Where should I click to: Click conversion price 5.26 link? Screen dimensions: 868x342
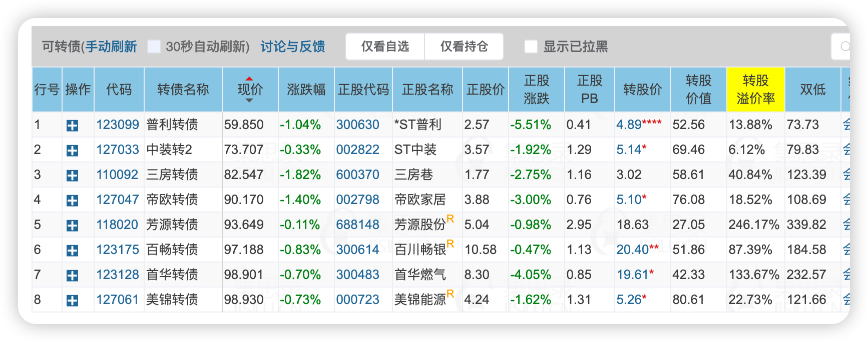point(629,299)
